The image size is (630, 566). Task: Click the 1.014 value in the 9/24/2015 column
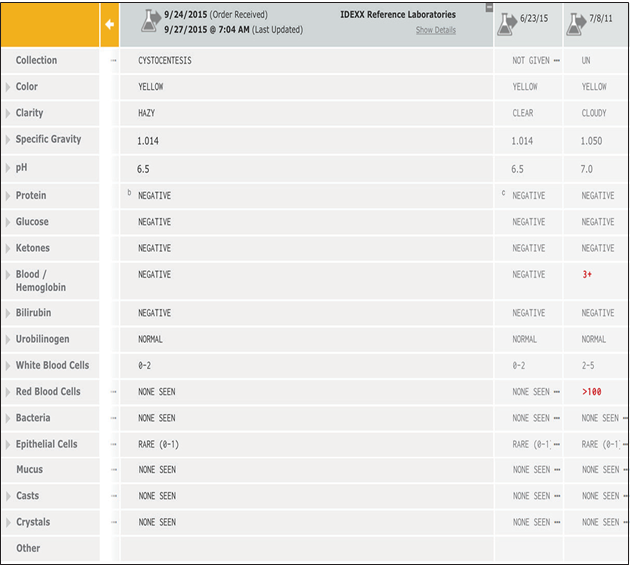tap(148, 141)
